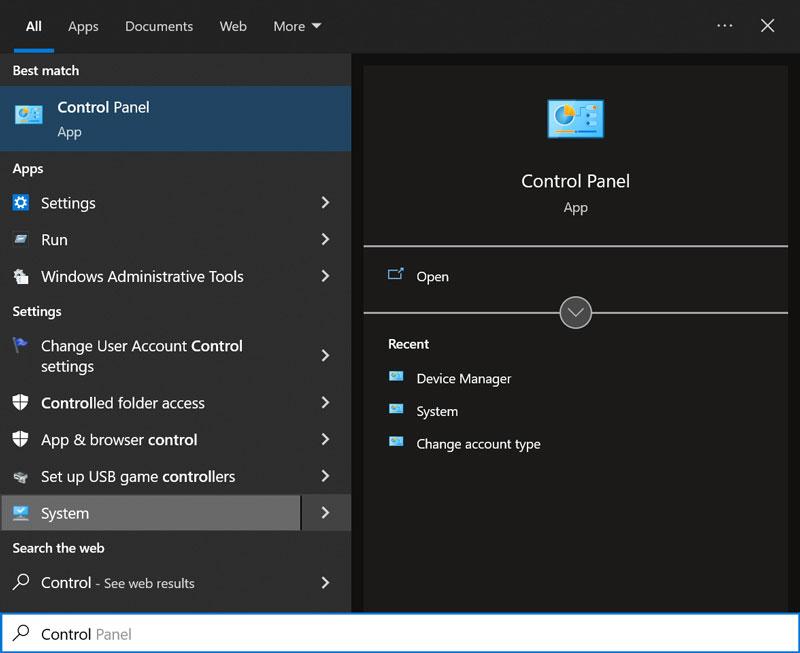Switch to the All tab
This screenshot has height=653, width=800.
coord(34,26)
